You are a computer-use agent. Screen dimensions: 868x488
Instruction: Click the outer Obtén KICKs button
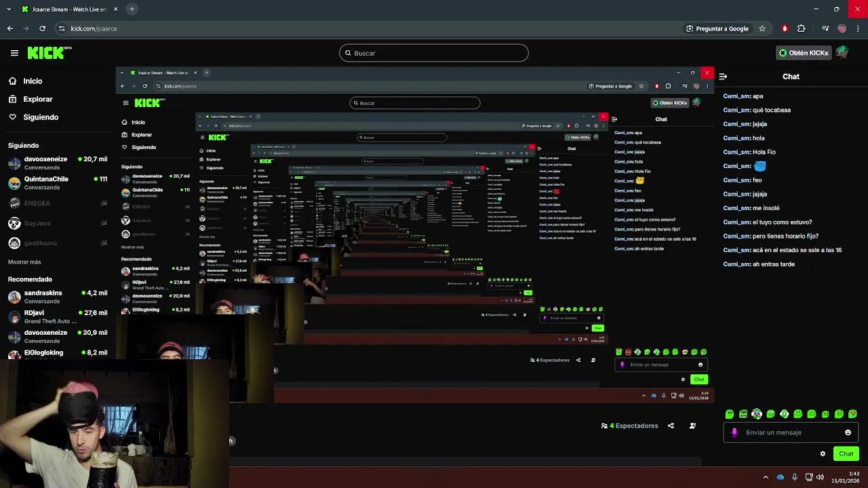click(x=803, y=53)
